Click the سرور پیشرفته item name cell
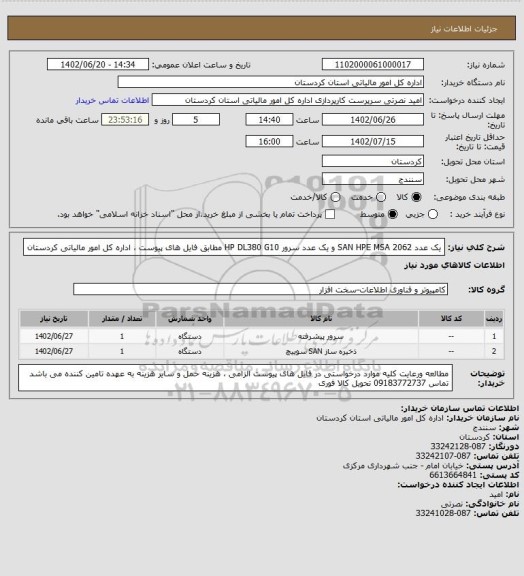The width and height of the screenshot is (524, 576). 321,336
